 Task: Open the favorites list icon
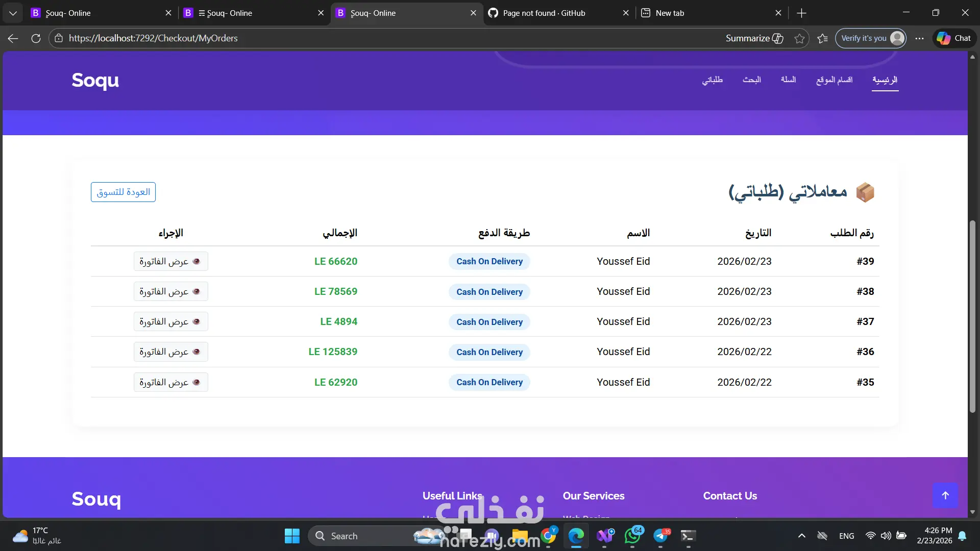pos(822,38)
